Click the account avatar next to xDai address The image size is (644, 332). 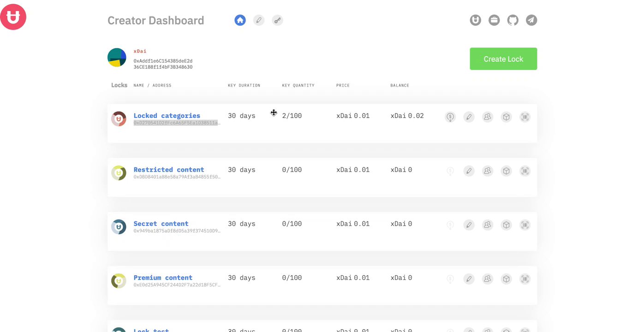pos(117,58)
